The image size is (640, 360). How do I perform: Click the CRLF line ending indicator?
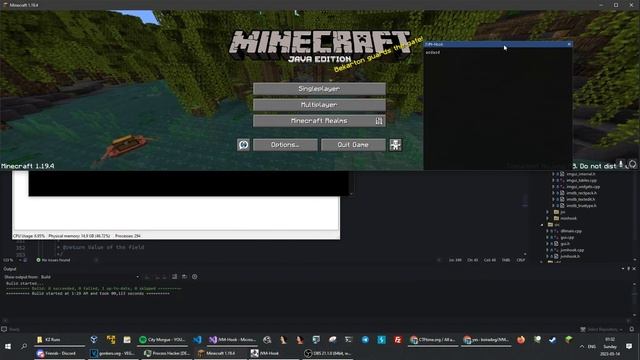[x=521, y=260]
